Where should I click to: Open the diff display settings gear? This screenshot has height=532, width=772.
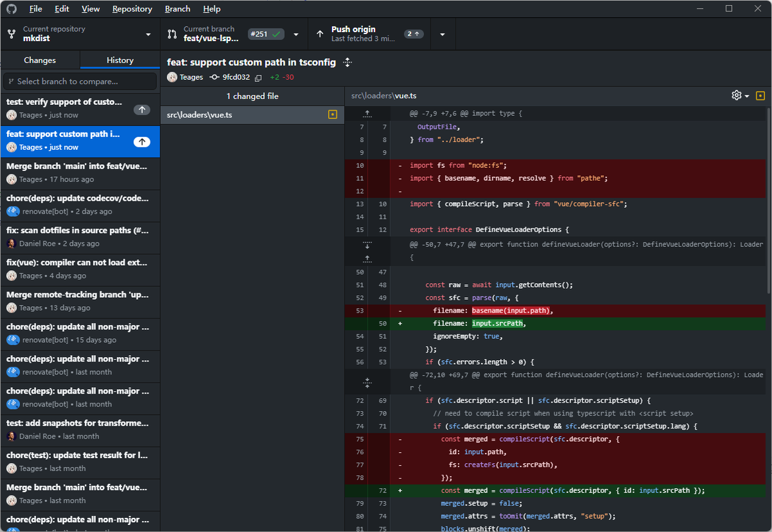point(735,95)
